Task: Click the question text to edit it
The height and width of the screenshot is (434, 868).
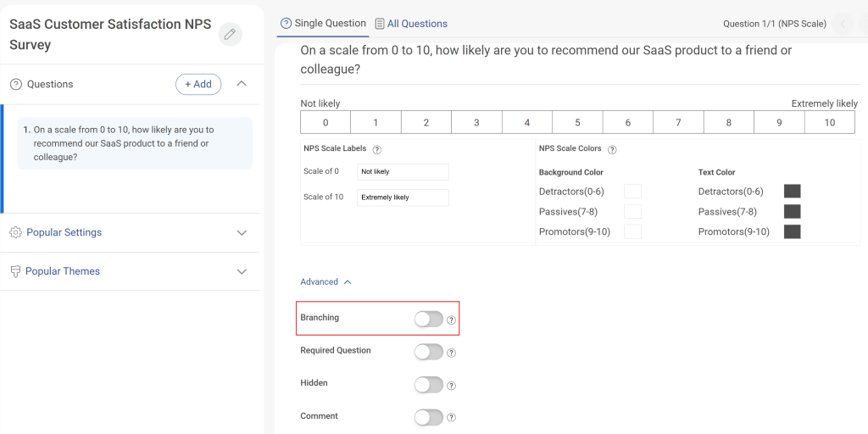Action: [x=546, y=60]
